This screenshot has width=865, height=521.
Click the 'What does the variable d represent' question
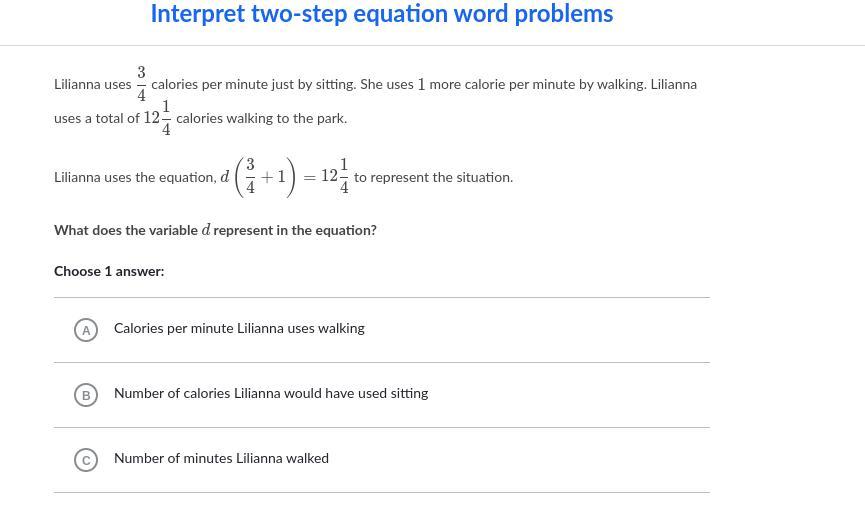[215, 230]
